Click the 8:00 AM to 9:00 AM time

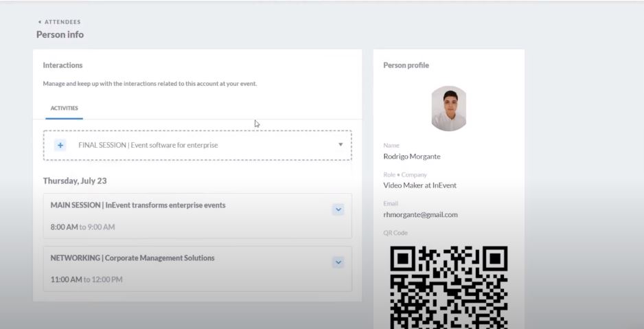pos(82,227)
